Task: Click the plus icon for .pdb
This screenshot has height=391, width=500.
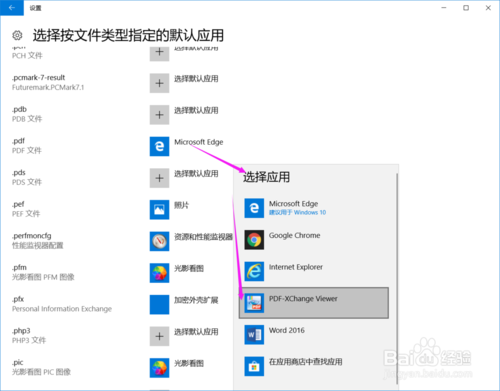Action: tap(159, 115)
